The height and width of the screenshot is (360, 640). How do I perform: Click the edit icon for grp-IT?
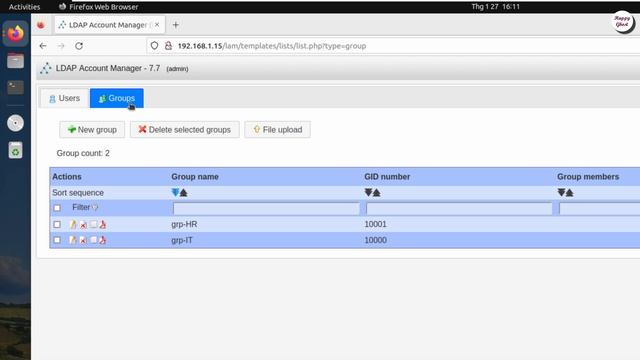point(73,240)
